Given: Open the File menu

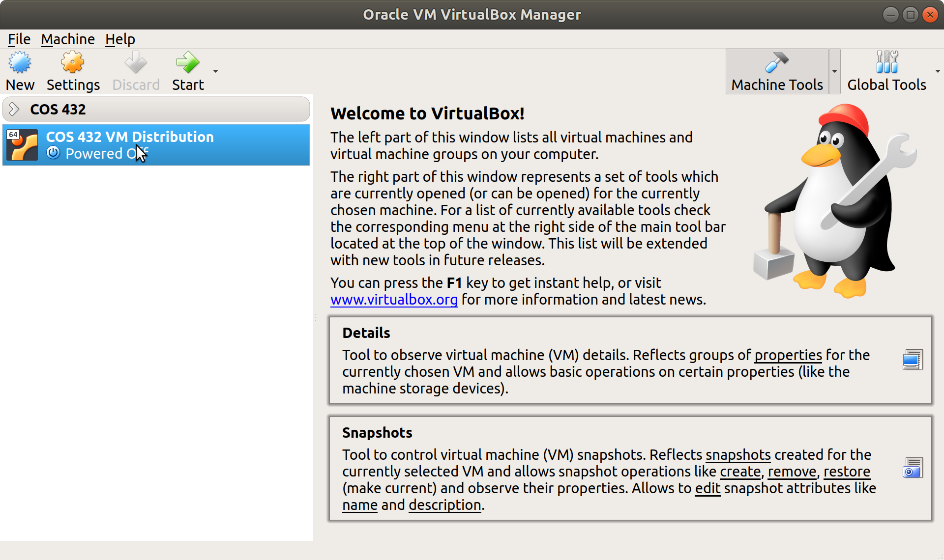Looking at the screenshot, I should pos(19,39).
